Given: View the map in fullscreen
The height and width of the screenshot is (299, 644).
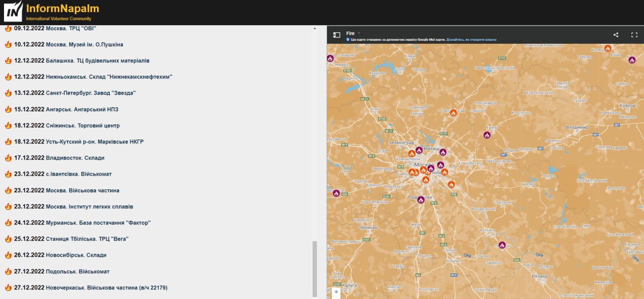Looking at the screenshot, I should pyautogui.click(x=634, y=35).
